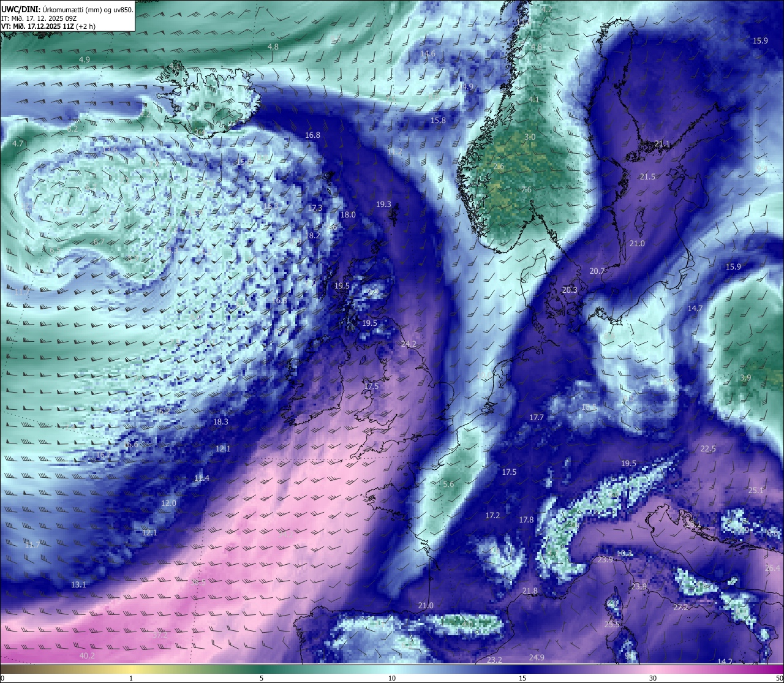
Task: Click the 22.5 value label
Action: 707,448
